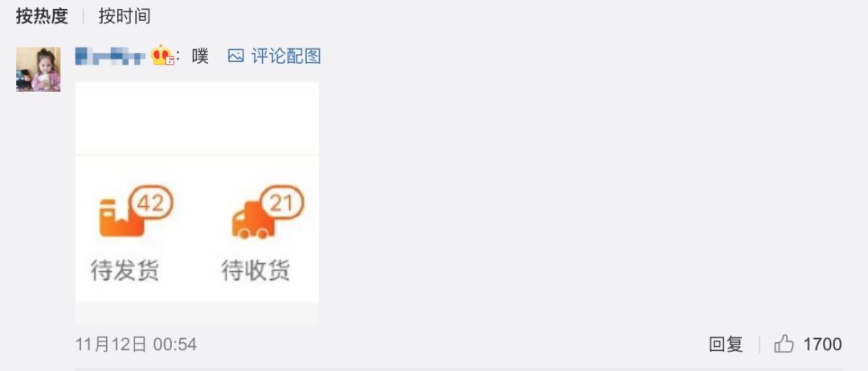The image size is (868, 371).
Task: Click the 11月12日 00:54 timestamp
Action: point(136,344)
